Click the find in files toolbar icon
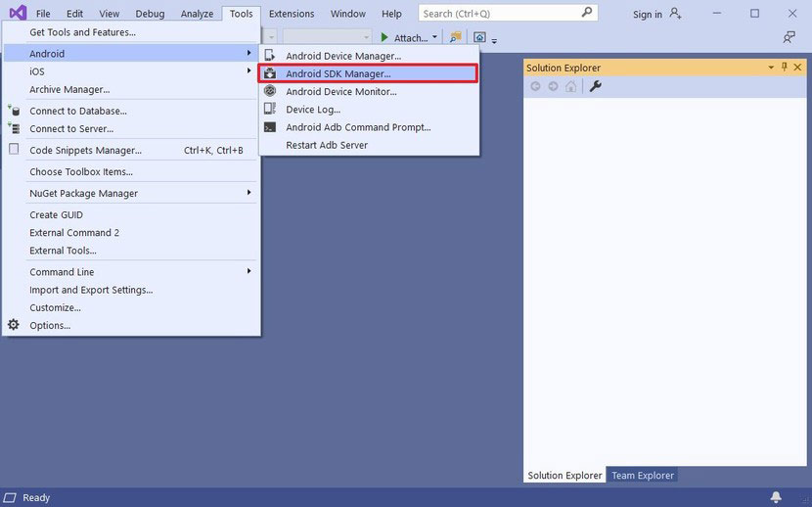 tap(455, 38)
